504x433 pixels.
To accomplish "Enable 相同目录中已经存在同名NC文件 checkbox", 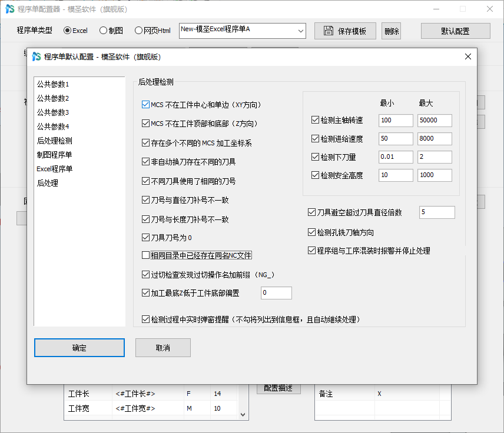I will [x=145, y=255].
